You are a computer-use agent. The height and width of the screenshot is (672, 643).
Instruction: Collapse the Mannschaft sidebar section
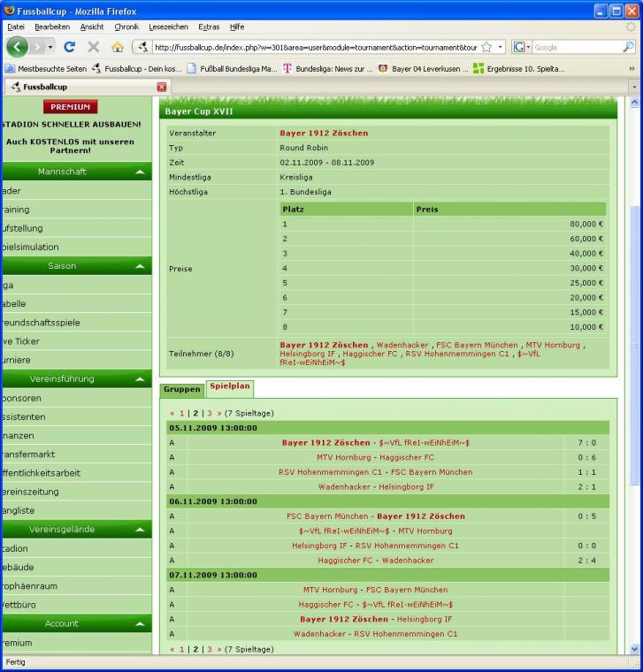(141, 172)
